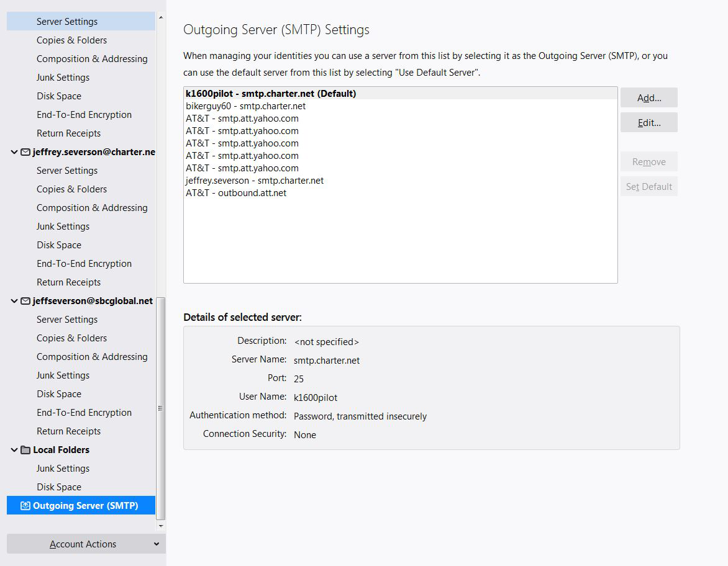The height and width of the screenshot is (566, 728).
Task: Select the jeffrey.severson - smtp.charter.net server
Action: coord(400,181)
